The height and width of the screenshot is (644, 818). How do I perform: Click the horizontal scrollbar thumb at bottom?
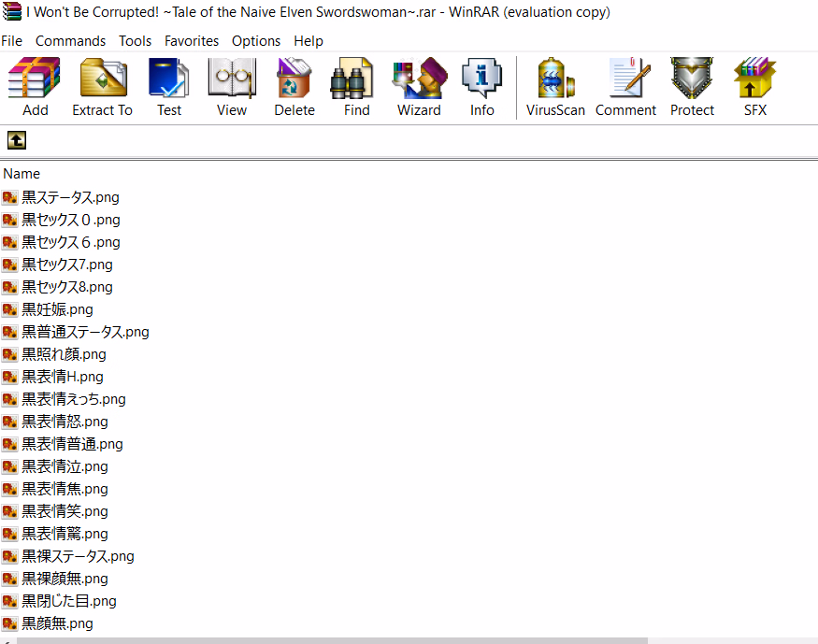tap(332, 640)
